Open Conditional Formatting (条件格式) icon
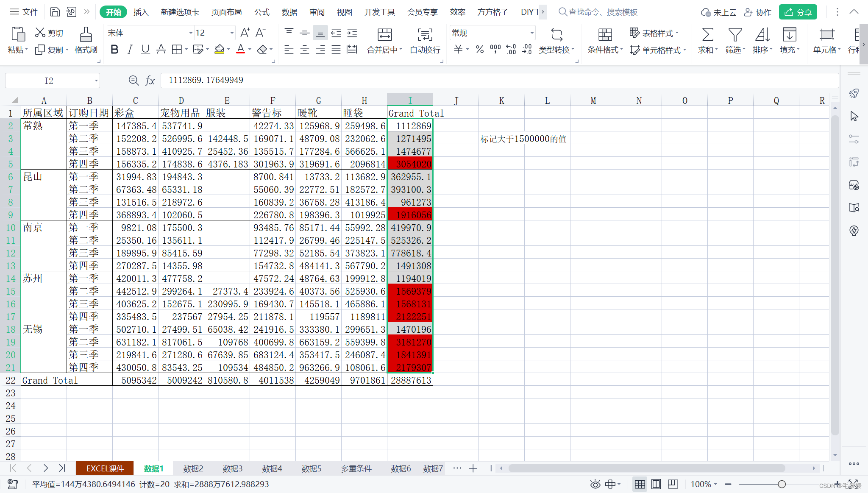This screenshot has height=493, width=868. click(x=605, y=35)
